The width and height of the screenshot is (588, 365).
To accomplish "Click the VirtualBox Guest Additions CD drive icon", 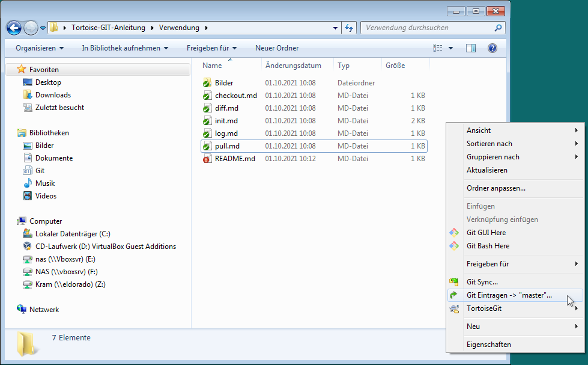I will tap(28, 247).
